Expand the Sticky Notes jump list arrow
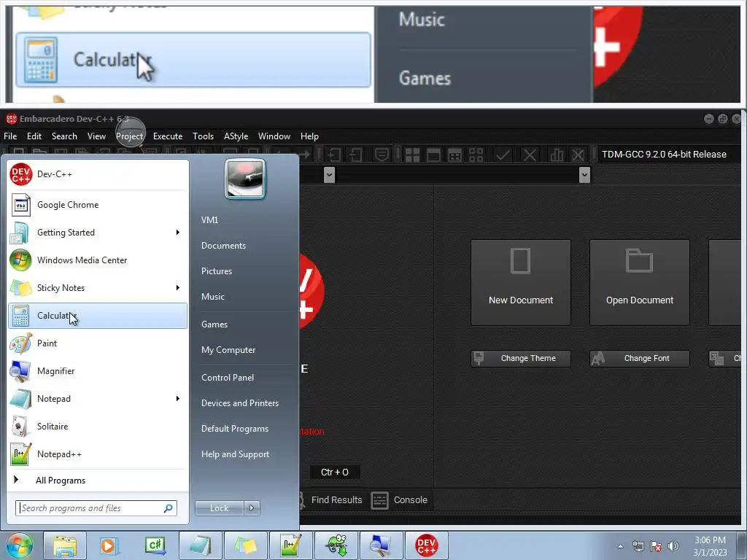Viewport: 747px width, 560px height. click(178, 287)
